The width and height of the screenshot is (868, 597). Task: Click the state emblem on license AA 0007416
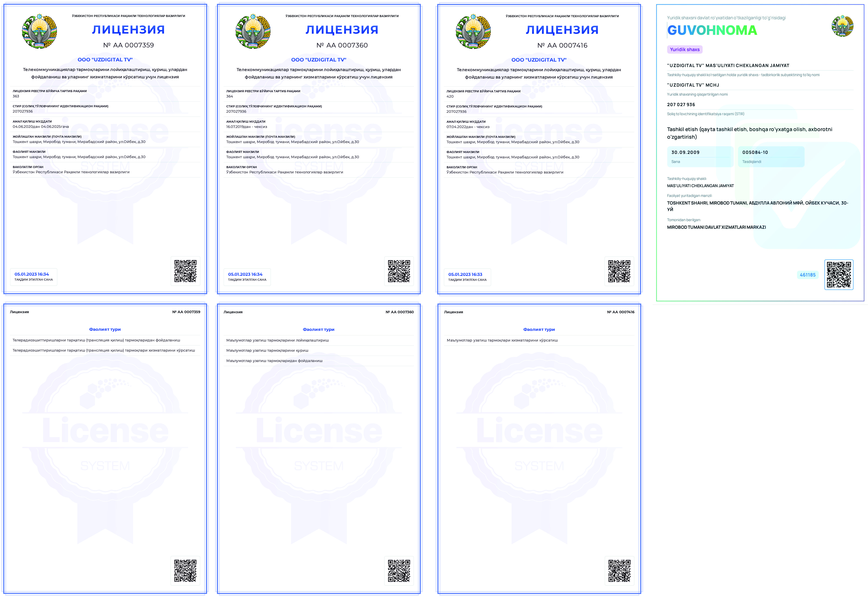click(473, 31)
